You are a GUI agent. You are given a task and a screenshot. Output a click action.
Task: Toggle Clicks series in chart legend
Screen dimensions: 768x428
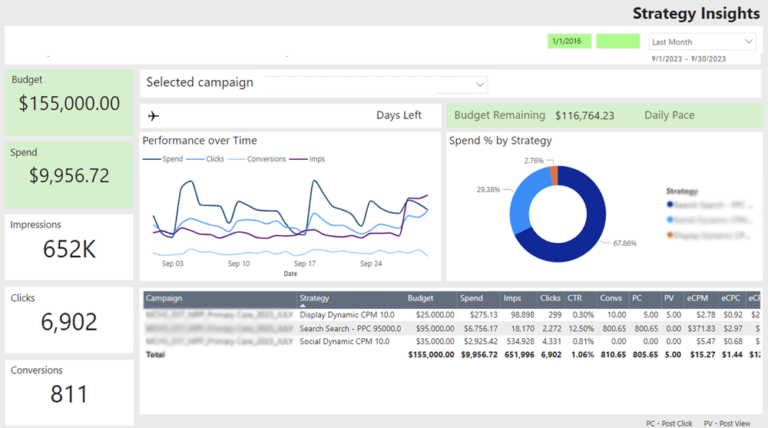(x=205, y=159)
